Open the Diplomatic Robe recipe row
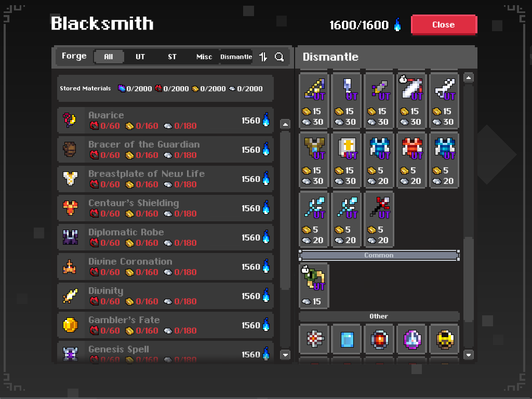Image resolution: width=532 pixels, height=399 pixels. (x=165, y=237)
